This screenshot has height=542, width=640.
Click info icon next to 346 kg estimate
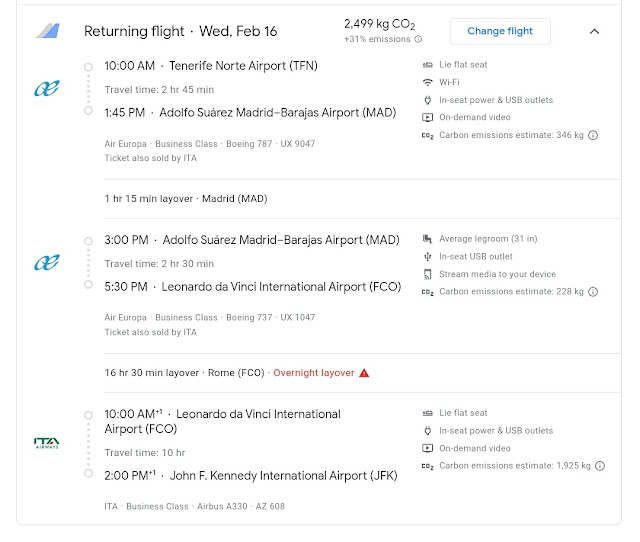pos(593,135)
